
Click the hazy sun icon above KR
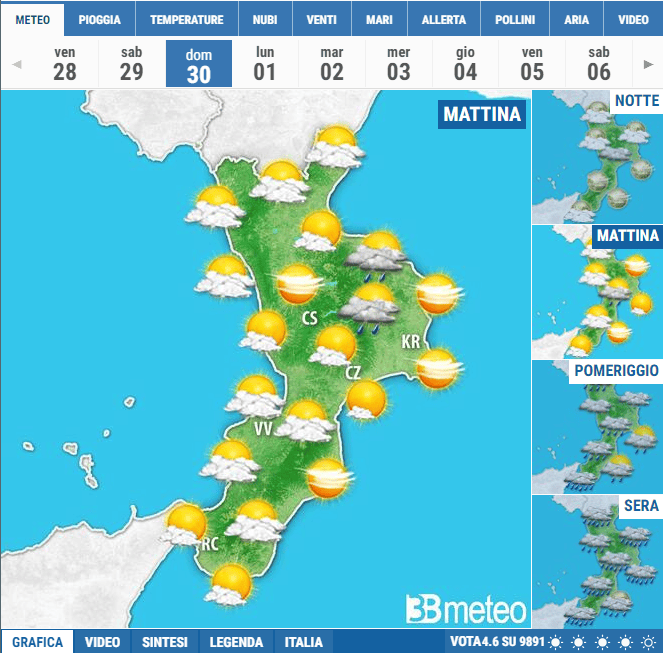[x=438, y=294]
